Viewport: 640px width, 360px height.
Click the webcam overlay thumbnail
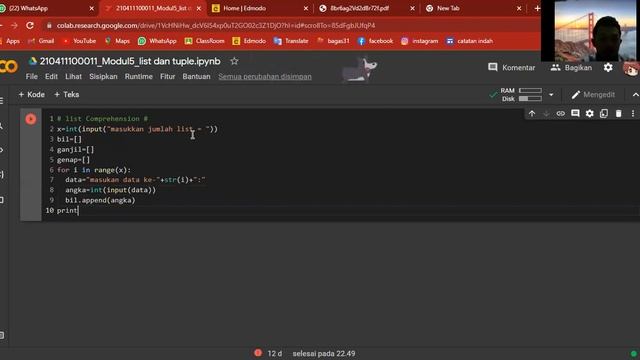(x=590, y=31)
